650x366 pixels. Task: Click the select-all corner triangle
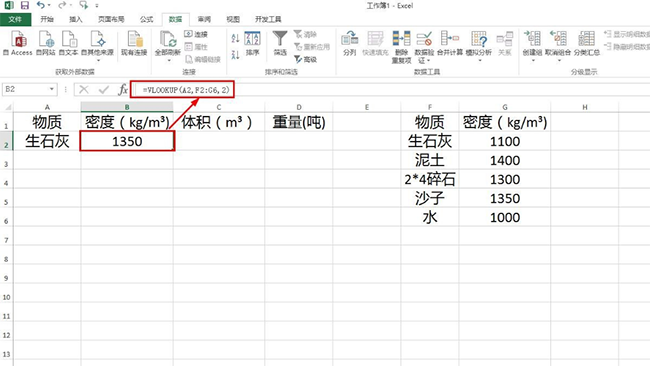click(7, 107)
